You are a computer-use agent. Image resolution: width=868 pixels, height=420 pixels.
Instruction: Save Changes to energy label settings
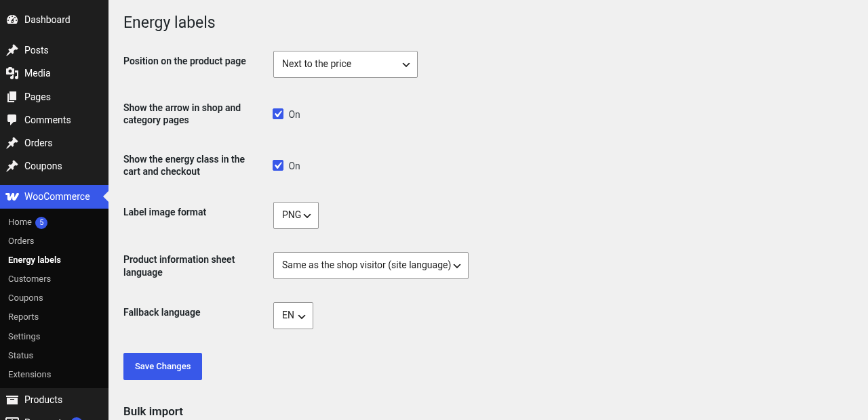(x=163, y=366)
